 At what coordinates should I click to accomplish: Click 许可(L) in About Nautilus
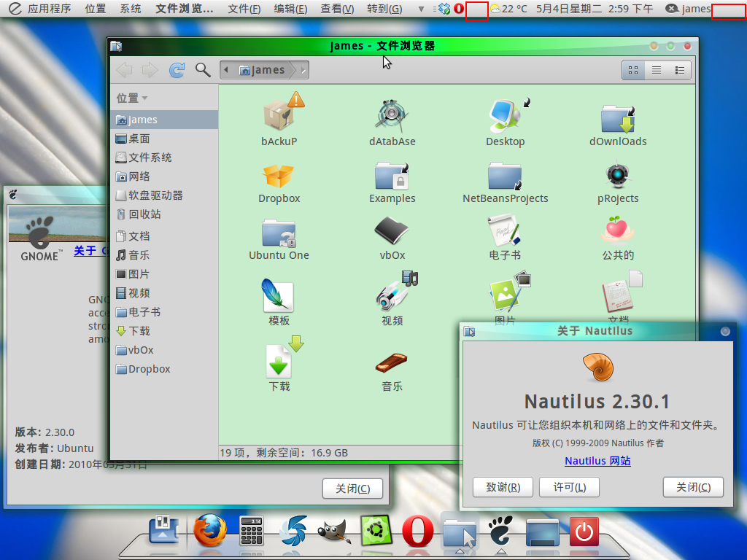pyautogui.click(x=569, y=487)
